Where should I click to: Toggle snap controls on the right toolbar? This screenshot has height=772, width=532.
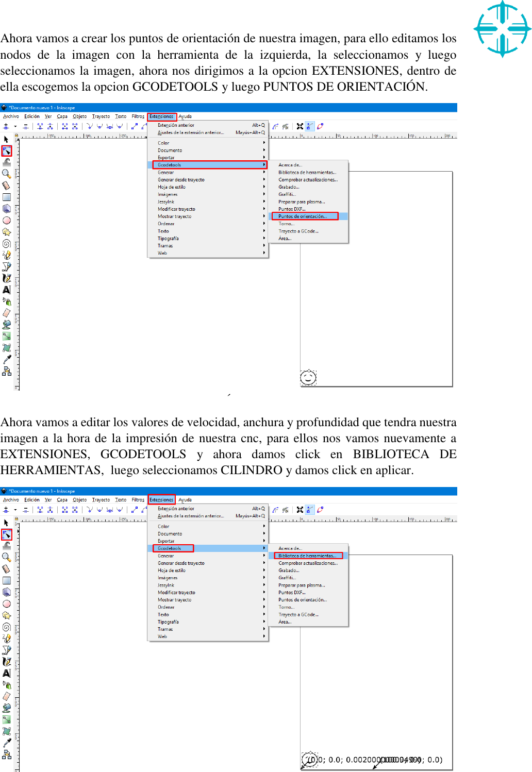310,126
